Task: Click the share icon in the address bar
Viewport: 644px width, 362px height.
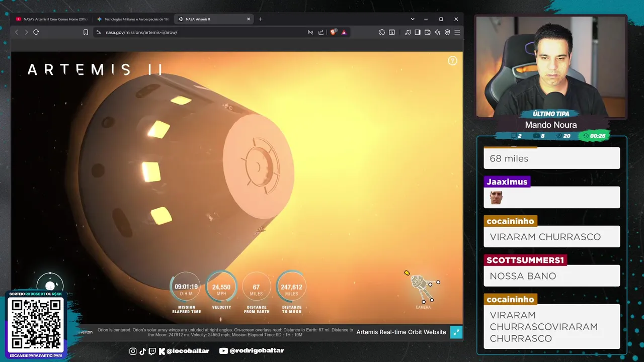Action: pyautogui.click(x=321, y=32)
